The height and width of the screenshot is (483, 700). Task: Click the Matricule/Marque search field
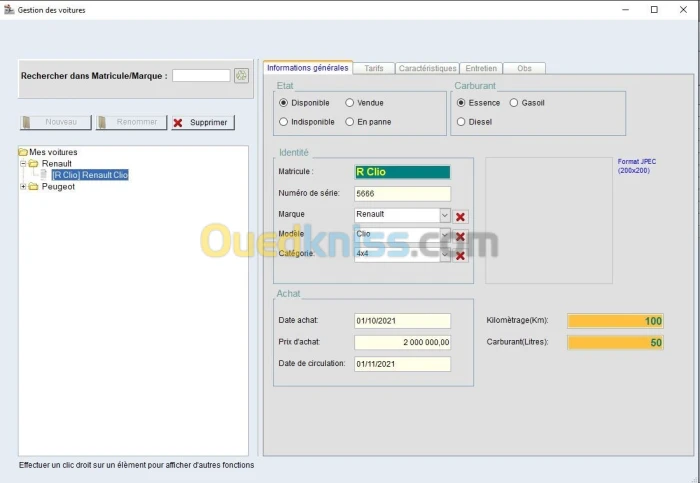click(x=201, y=75)
